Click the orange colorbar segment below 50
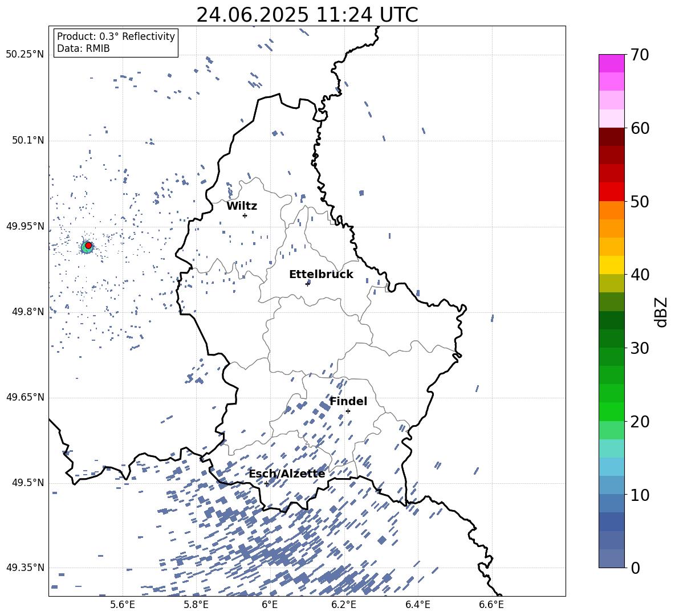The height and width of the screenshot is (616, 675). (x=611, y=210)
